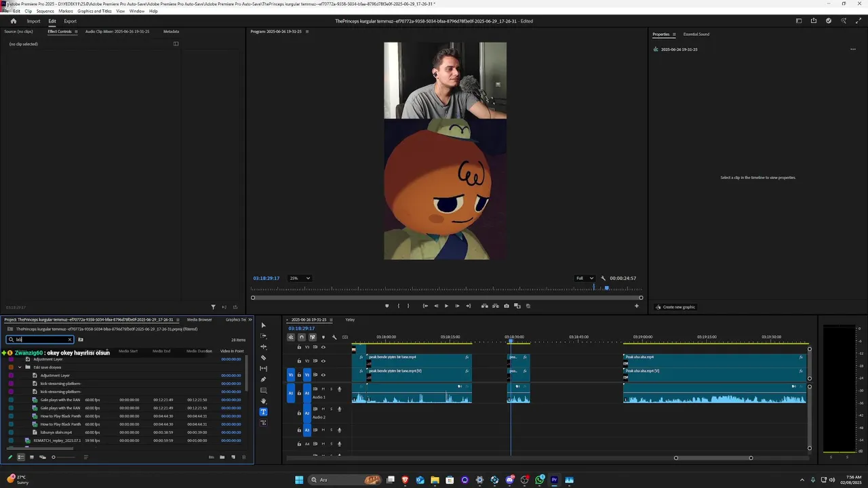Toggle V1 track lock

tap(299, 375)
